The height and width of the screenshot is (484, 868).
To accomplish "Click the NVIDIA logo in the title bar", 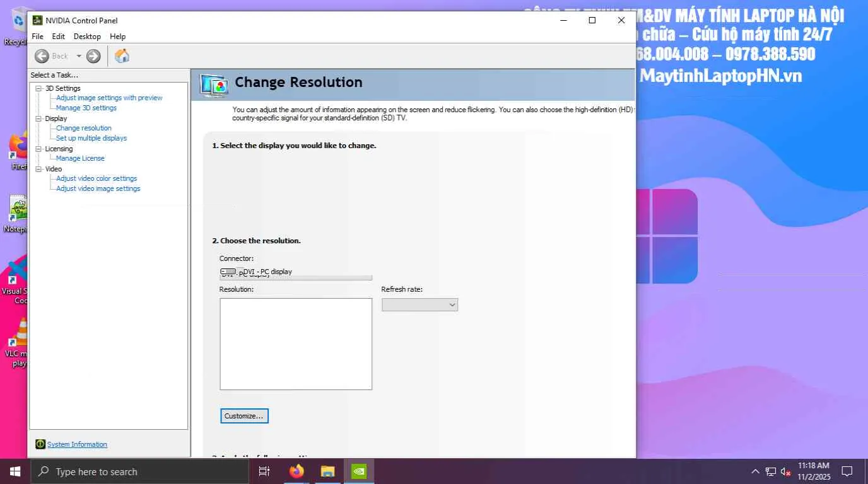I will pyautogui.click(x=37, y=20).
